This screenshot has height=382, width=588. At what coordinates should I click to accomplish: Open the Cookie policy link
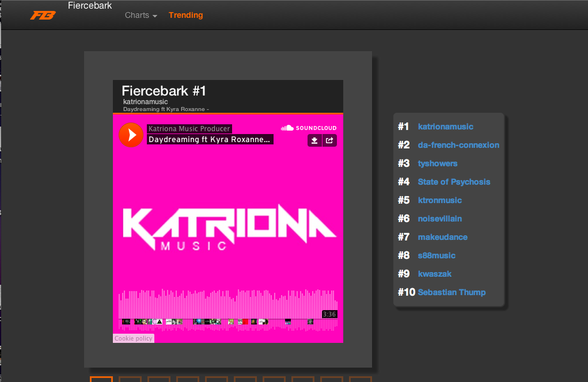tap(134, 338)
